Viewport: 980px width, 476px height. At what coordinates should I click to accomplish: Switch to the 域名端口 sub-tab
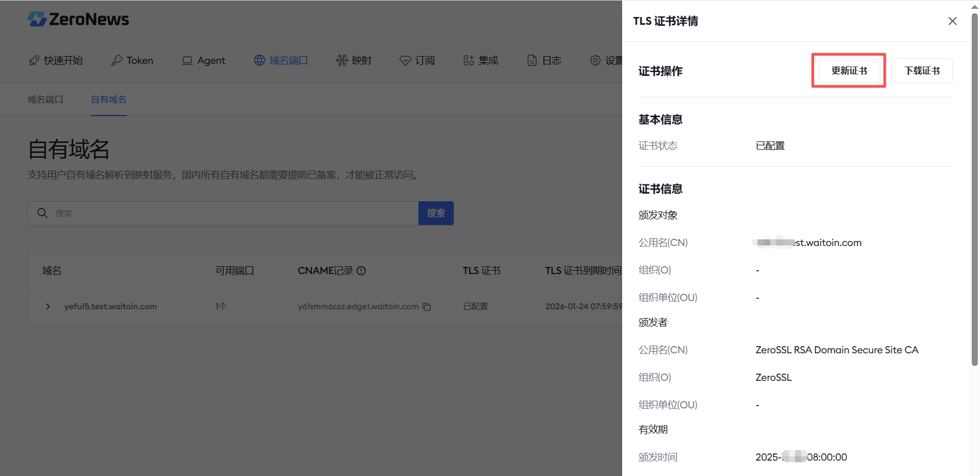[x=45, y=100]
